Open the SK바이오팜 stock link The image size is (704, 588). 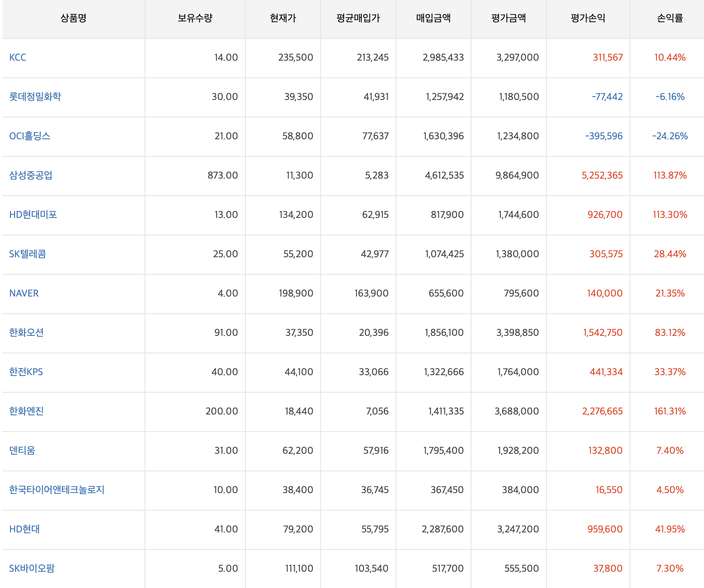pos(32,569)
